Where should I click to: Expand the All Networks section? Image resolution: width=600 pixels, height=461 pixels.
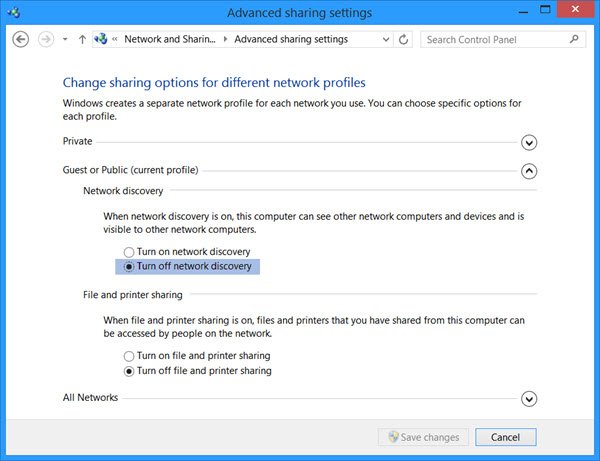click(x=529, y=399)
